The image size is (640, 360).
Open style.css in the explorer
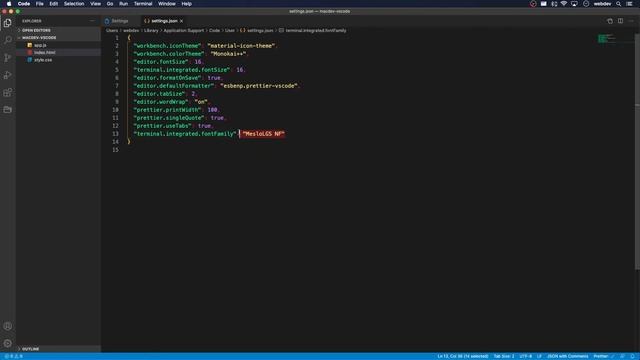point(42,60)
